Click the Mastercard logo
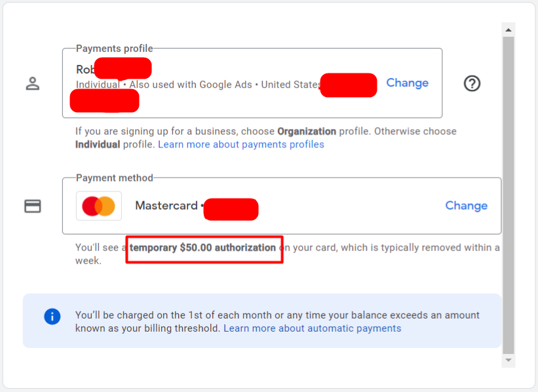 99,206
